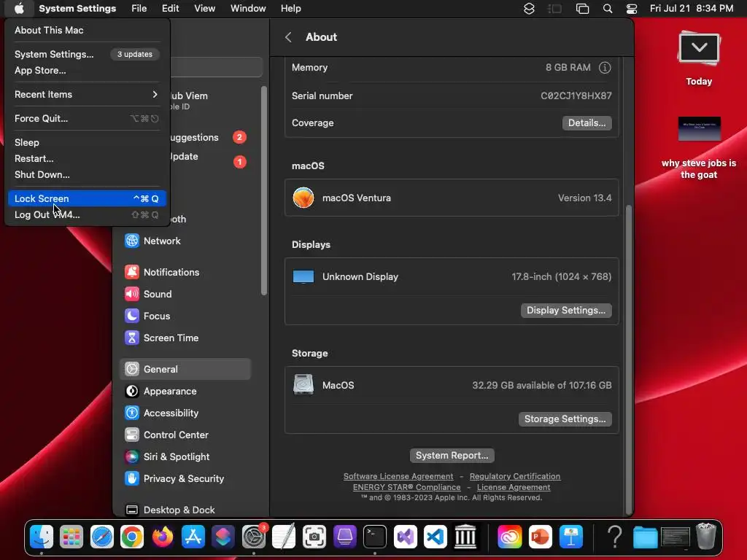Launch the Screenshot app from the dock
747x560 pixels.
click(x=314, y=537)
